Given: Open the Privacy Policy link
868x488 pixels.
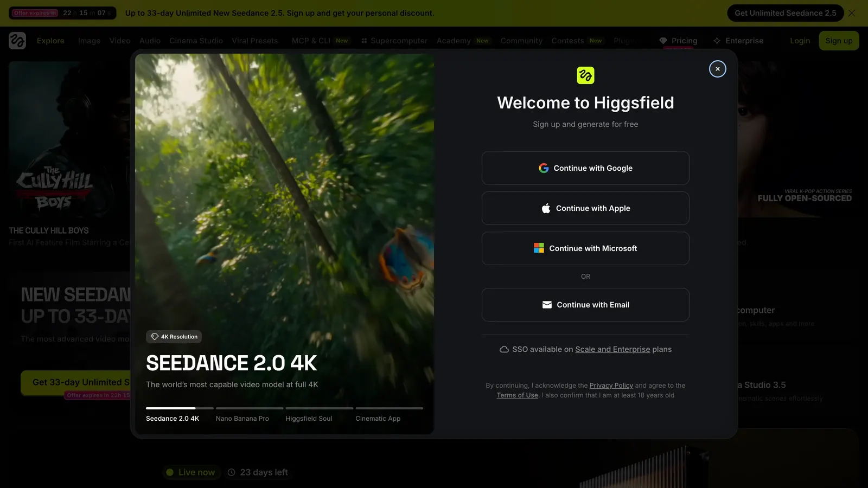Looking at the screenshot, I should [611, 386].
